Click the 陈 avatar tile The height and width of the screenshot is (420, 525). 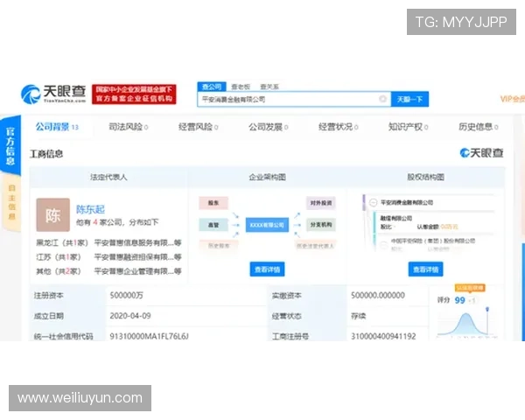(x=52, y=214)
